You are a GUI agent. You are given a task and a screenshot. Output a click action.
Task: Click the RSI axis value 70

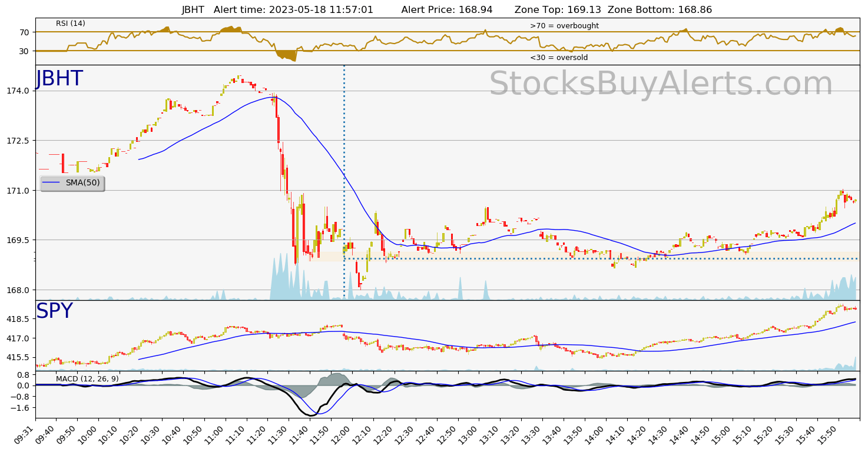[x=24, y=32]
